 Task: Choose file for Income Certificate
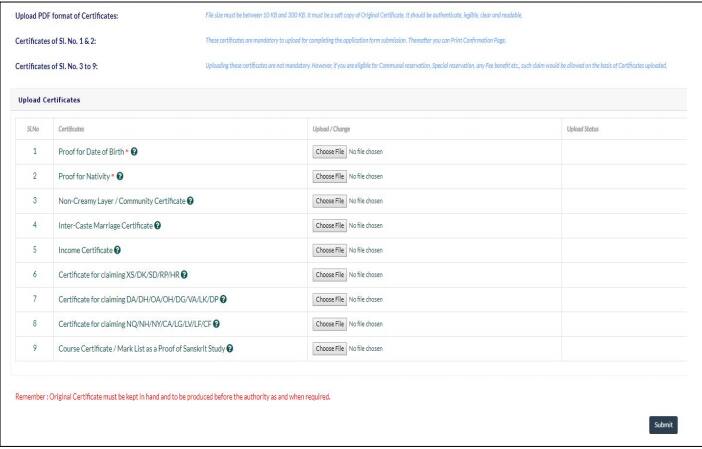tap(329, 250)
